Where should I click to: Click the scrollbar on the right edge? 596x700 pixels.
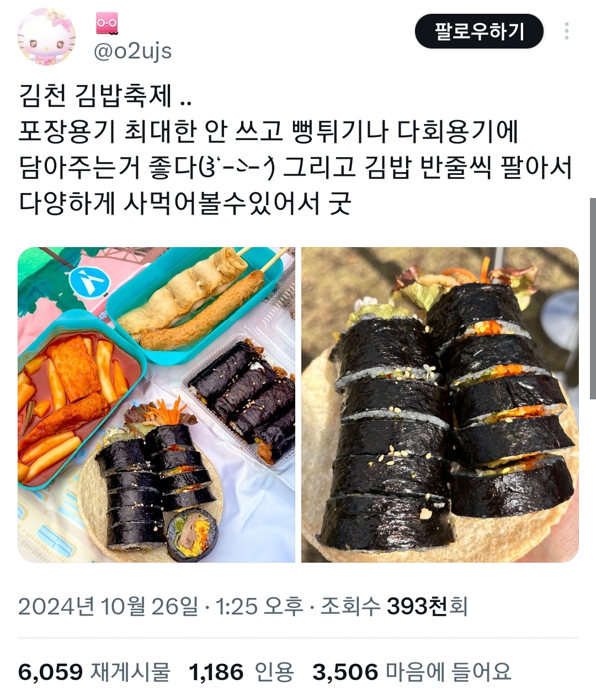[x=593, y=298]
